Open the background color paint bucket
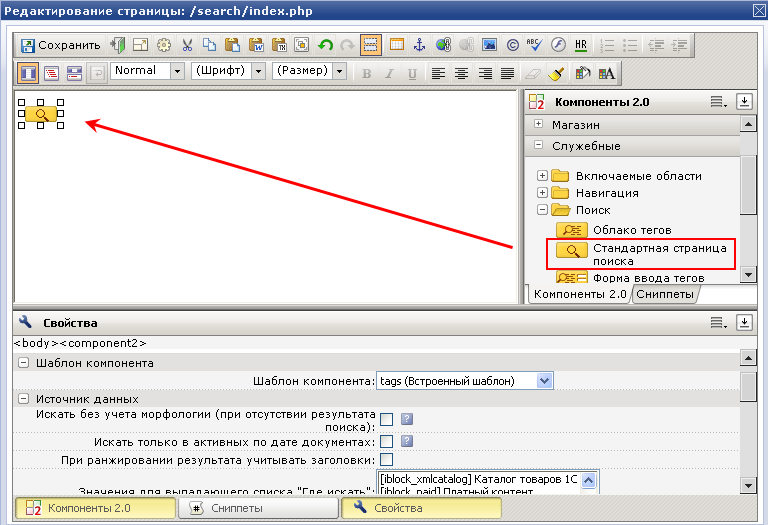 [582, 73]
